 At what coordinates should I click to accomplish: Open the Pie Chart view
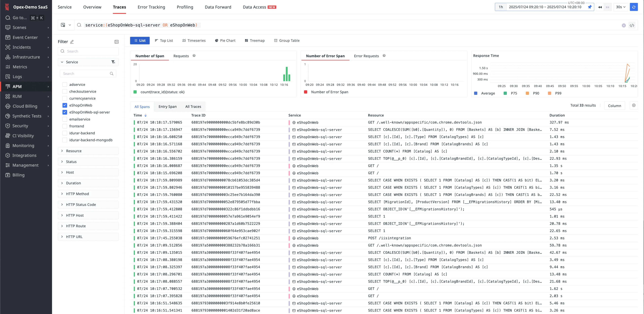click(x=225, y=41)
